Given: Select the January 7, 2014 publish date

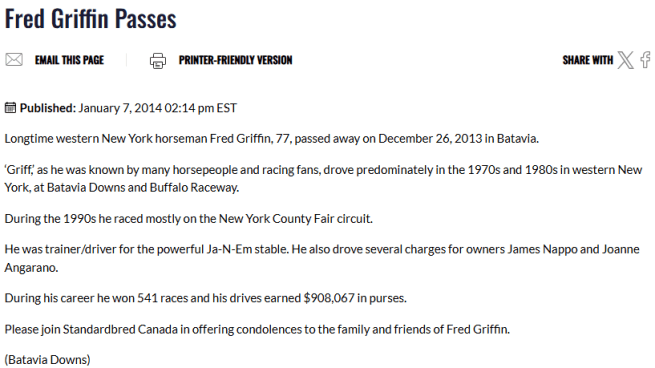Looking at the screenshot, I should point(120,108).
